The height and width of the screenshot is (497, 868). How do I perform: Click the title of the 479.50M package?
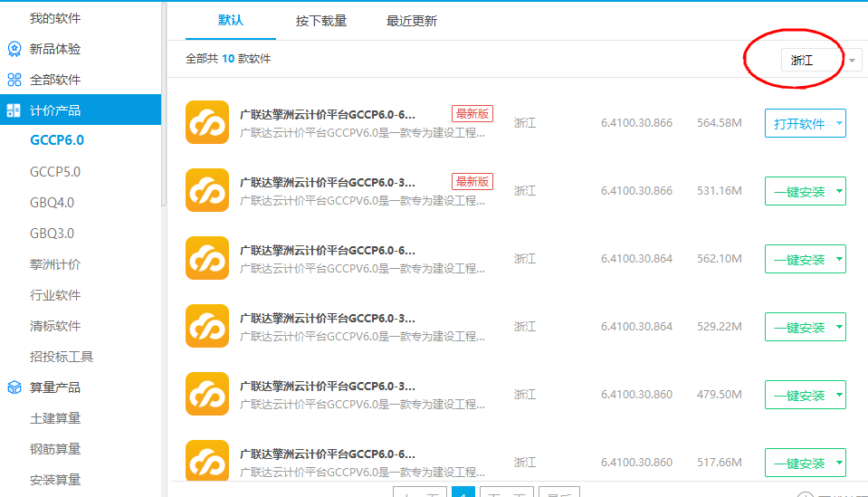[x=327, y=387]
